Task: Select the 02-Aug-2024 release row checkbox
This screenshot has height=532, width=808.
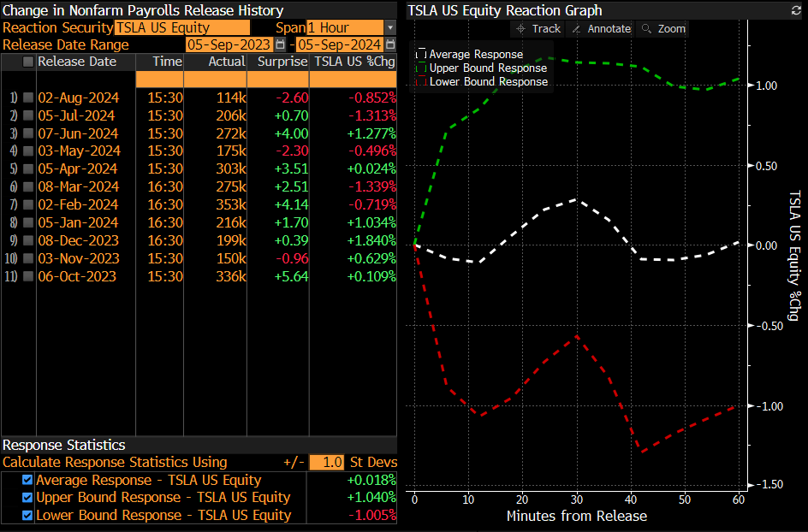Action: [28, 98]
